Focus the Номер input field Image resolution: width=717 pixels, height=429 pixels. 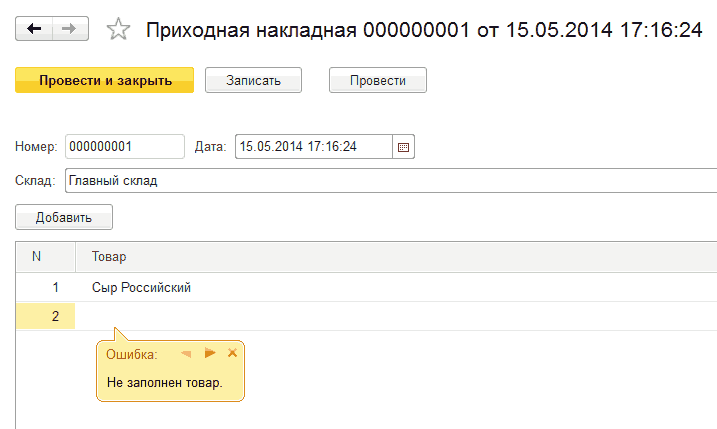(124, 147)
